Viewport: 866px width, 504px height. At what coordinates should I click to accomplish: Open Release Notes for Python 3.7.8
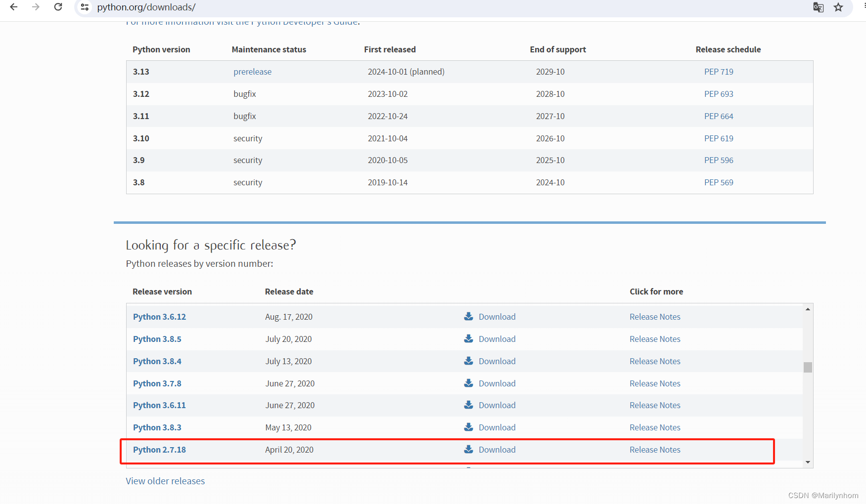655,383
